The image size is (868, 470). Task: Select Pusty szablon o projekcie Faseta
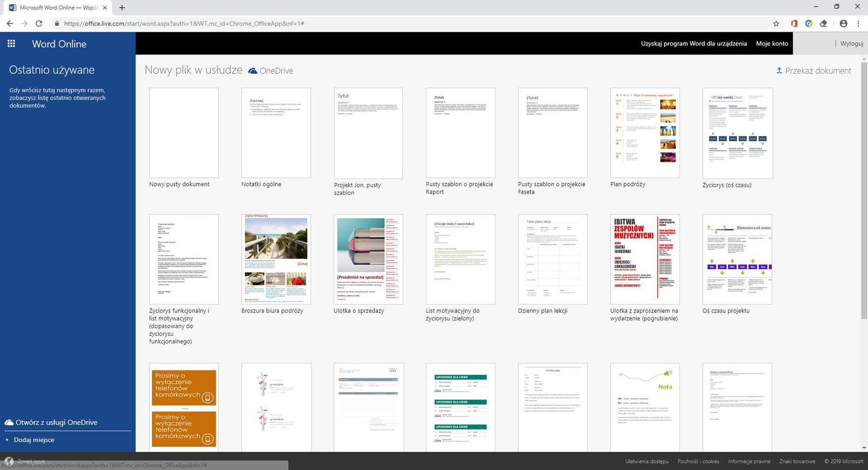pyautogui.click(x=553, y=133)
